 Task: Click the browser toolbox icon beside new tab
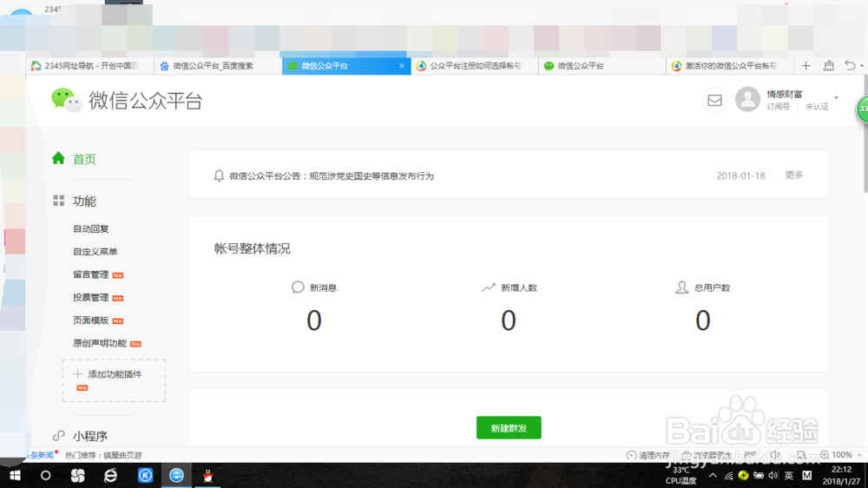click(829, 66)
